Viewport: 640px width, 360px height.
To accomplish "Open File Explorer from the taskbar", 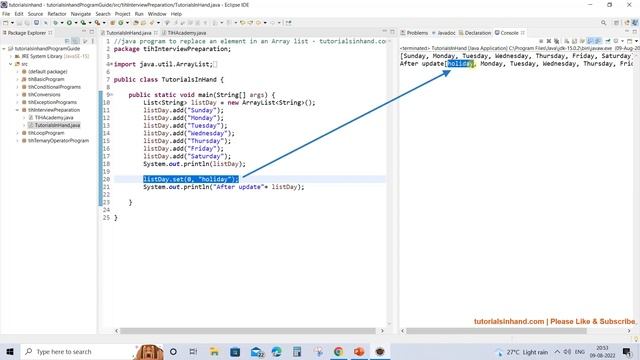I will [214, 351].
